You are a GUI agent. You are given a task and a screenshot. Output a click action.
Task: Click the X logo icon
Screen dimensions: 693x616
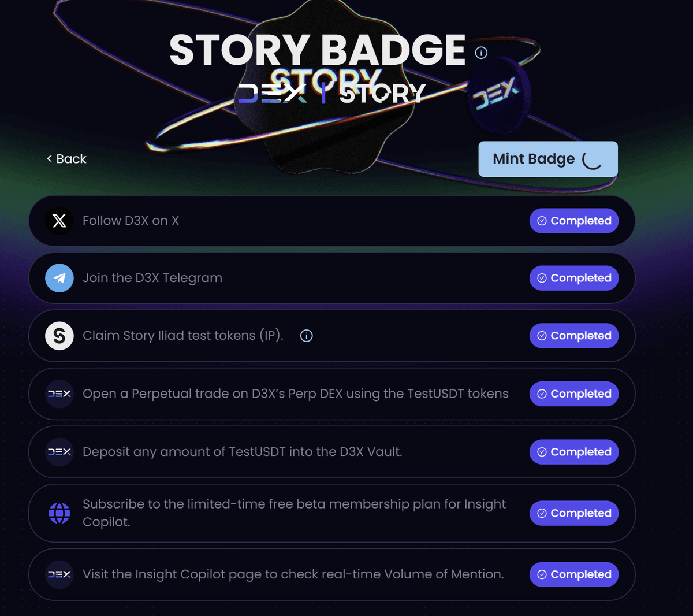59,221
